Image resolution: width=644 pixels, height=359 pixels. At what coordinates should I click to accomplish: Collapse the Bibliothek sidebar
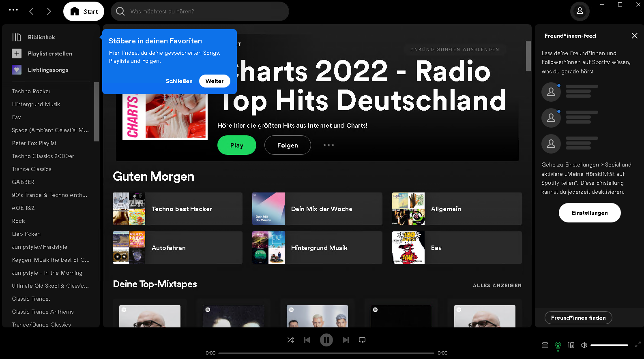pyautogui.click(x=17, y=37)
